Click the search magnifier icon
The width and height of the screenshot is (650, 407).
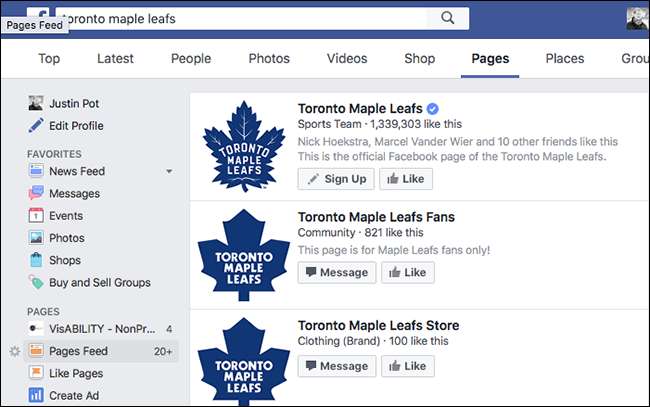click(x=447, y=17)
